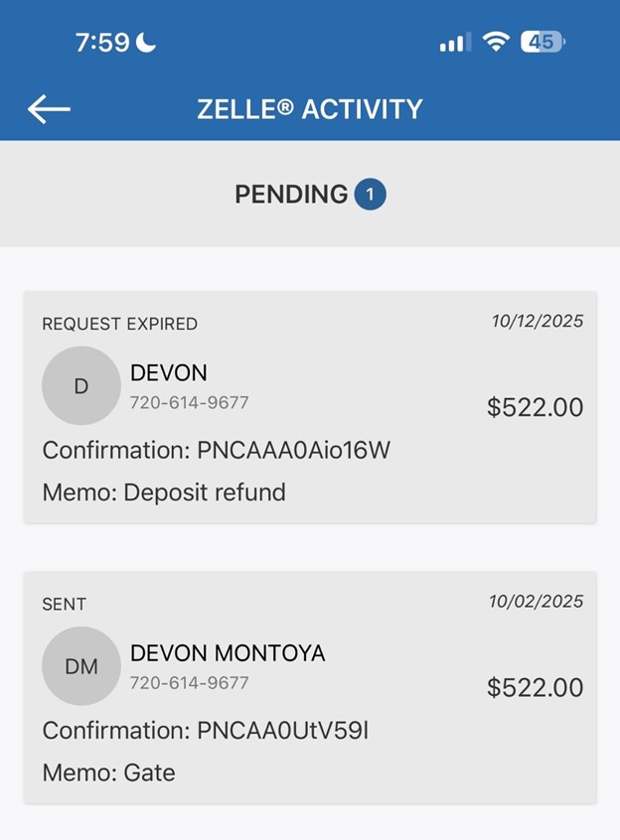Viewport: 620px width, 840px height.
Task: Tap the DM avatar circle
Action: (81, 666)
